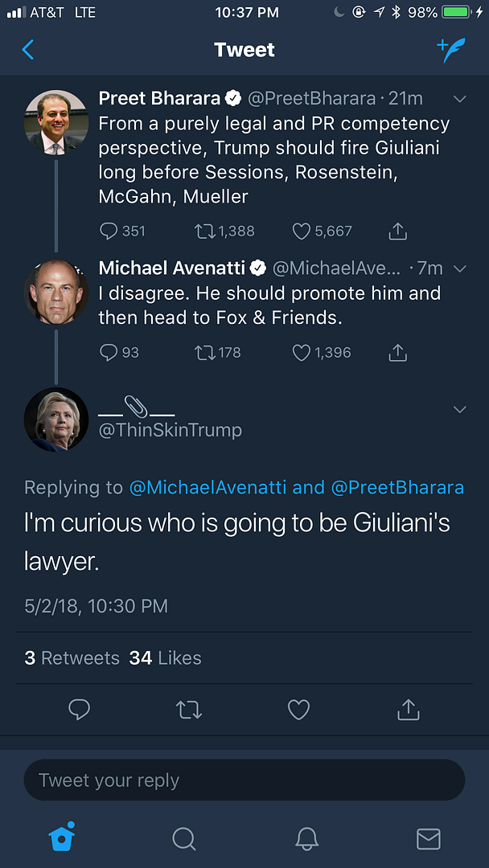Screen dimensions: 489x868
Task: View the 3 Retweets list
Action: coord(72,658)
